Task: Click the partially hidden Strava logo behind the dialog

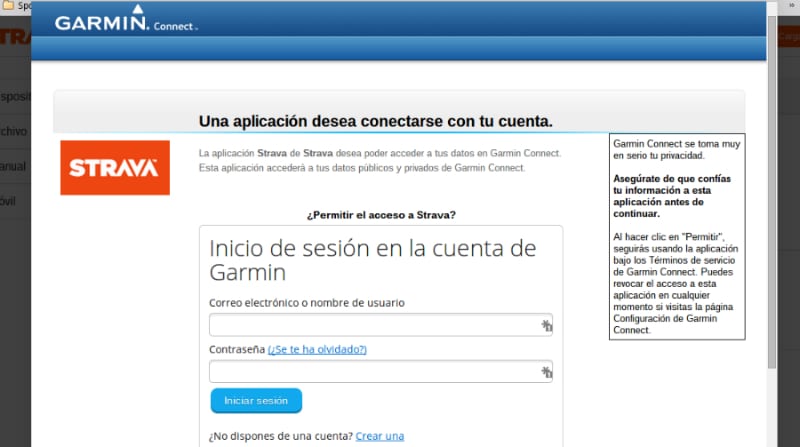Action: pyautogui.click(x=14, y=37)
